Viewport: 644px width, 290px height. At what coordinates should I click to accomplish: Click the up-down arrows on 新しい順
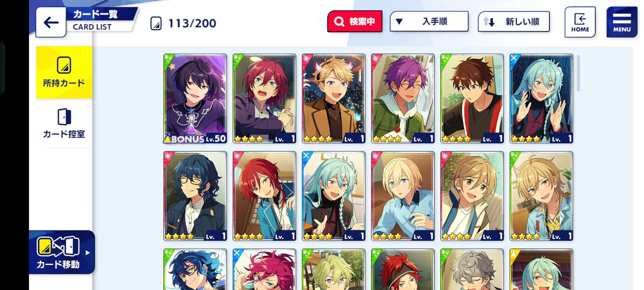point(489,22)
